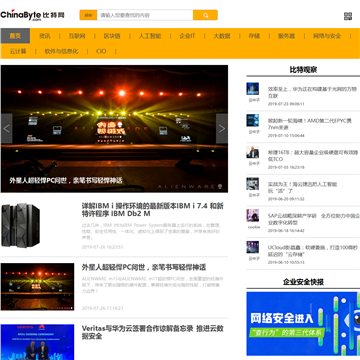Click the Alienware stage carousel banner image
The image size is (360, 360).
114,129
